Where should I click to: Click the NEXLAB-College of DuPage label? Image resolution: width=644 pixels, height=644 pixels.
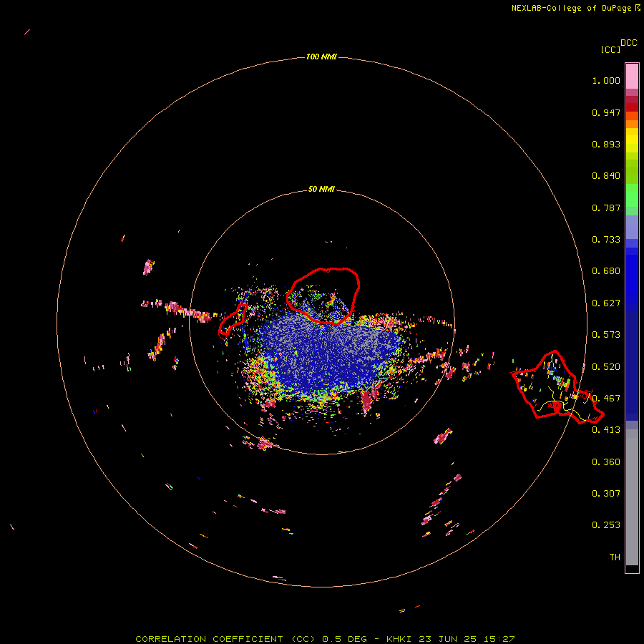571,8
